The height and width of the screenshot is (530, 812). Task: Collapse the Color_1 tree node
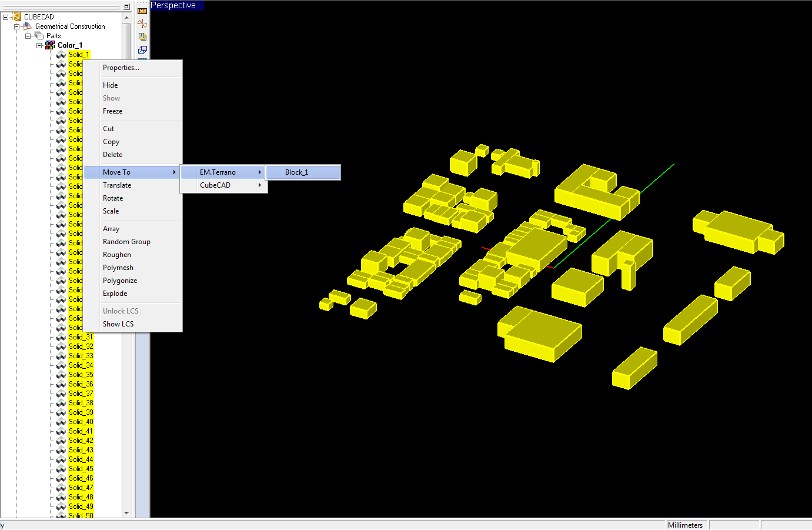point(39,45)
